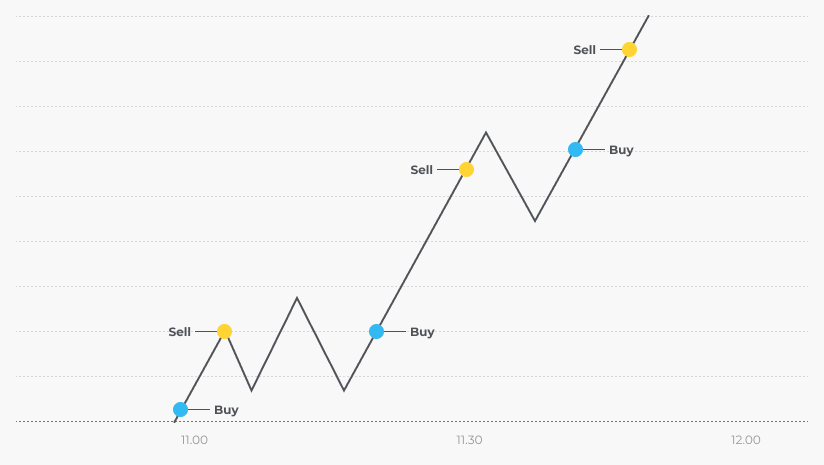Click the lowest blue Buy dot

tap(180, 409)
